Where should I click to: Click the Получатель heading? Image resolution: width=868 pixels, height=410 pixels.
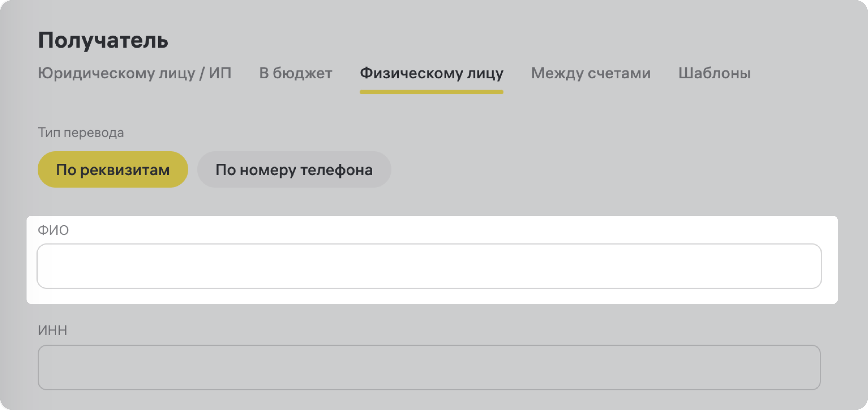coord(103,40)
